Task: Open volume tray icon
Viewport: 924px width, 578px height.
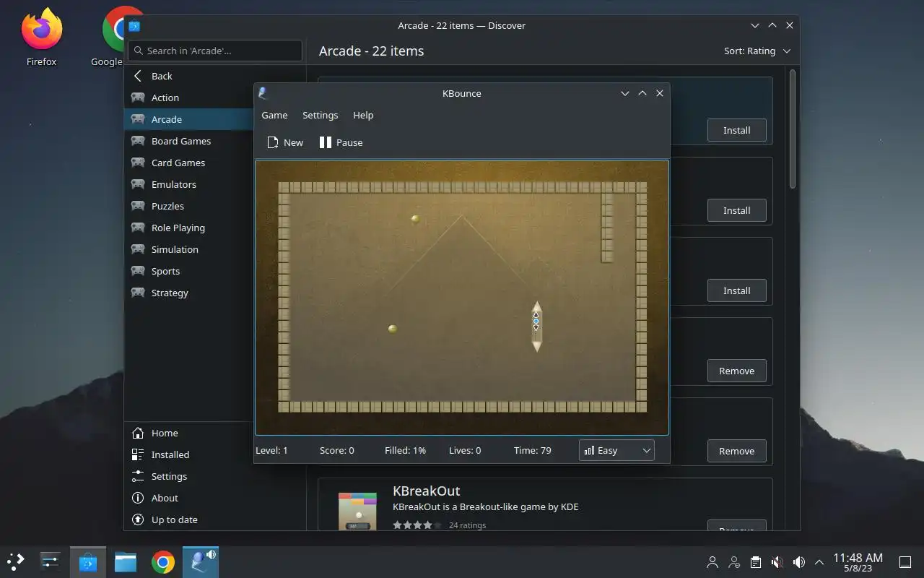Action: pos(799,562)
